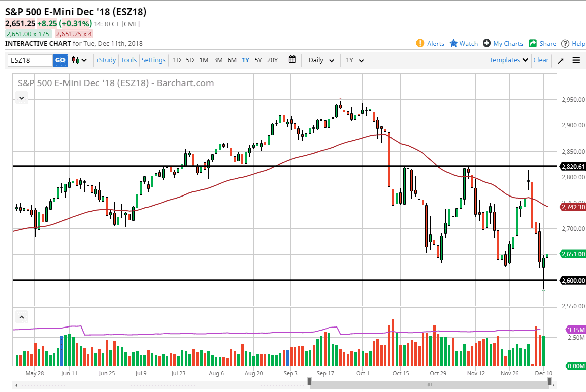Open the hamburger menu on the toolbar
The width and height of the screenshot is (586, 392).
click(576, 60)
